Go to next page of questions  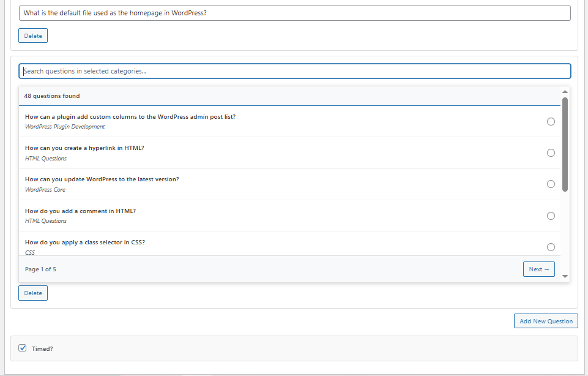coord(538,269)
